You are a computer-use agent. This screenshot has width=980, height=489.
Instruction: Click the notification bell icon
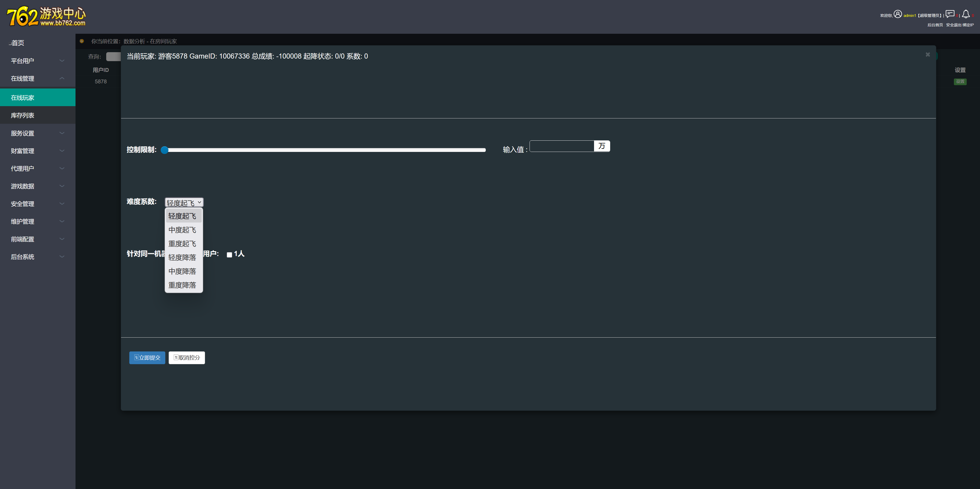(x=966, y=14)
